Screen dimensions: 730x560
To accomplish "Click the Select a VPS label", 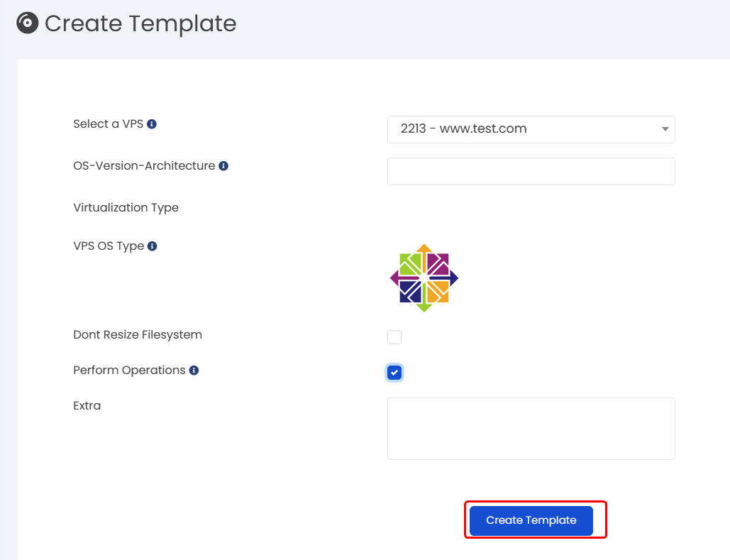I will (108, 124).
